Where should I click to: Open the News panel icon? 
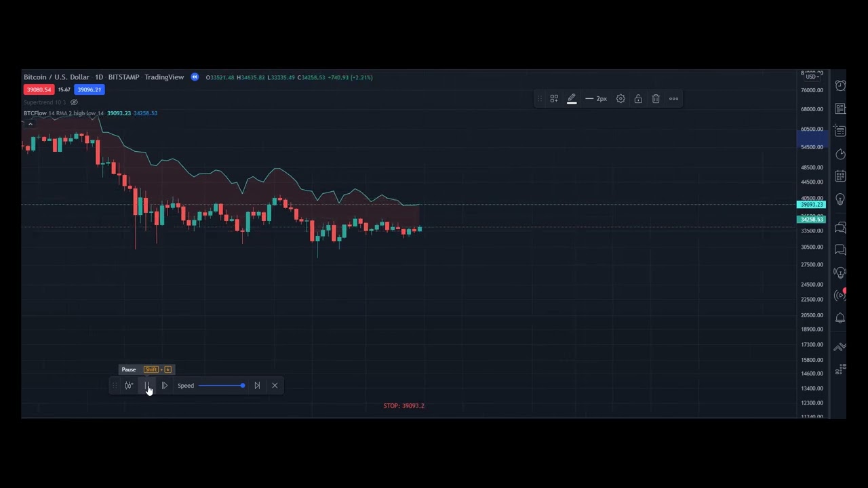tap(840, 108)
